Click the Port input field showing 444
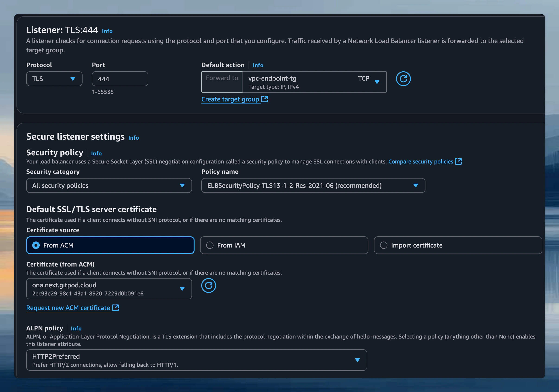The width and height of the screenshot is (559, 392). pos(120,78)
